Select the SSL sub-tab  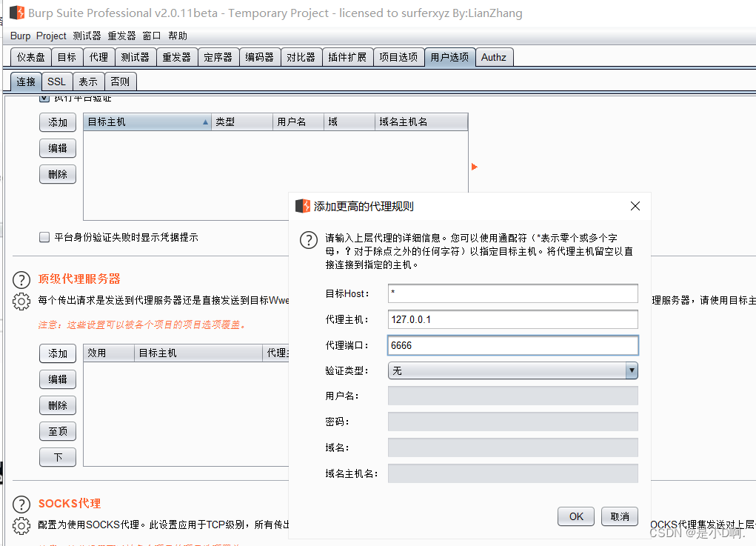coord(57,81)
